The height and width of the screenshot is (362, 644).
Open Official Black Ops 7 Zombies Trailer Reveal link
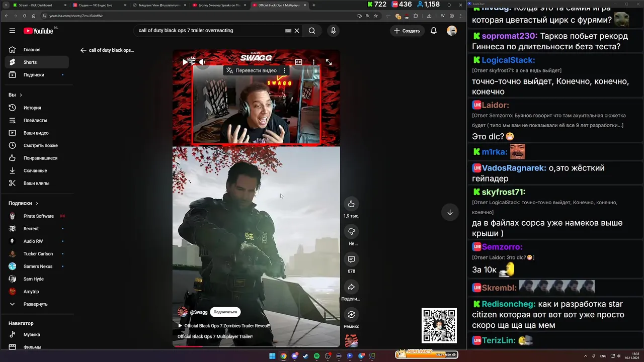224,326
